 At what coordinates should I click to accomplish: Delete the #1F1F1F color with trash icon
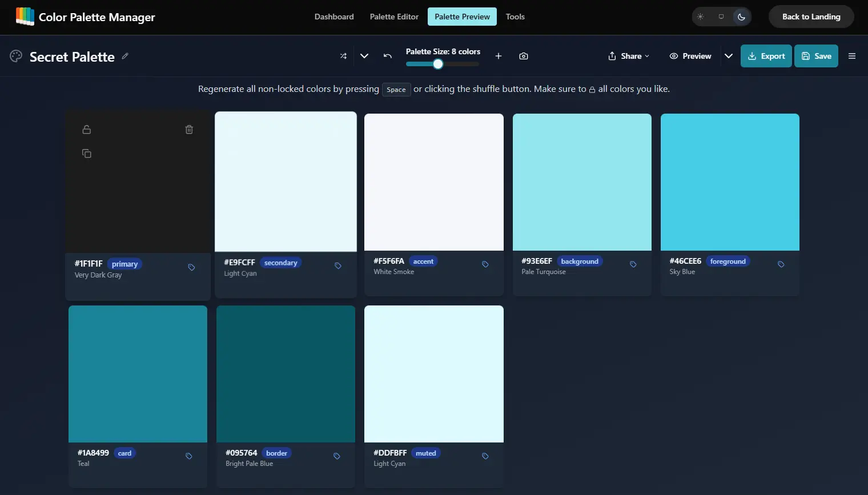click(x=189, y=130)
